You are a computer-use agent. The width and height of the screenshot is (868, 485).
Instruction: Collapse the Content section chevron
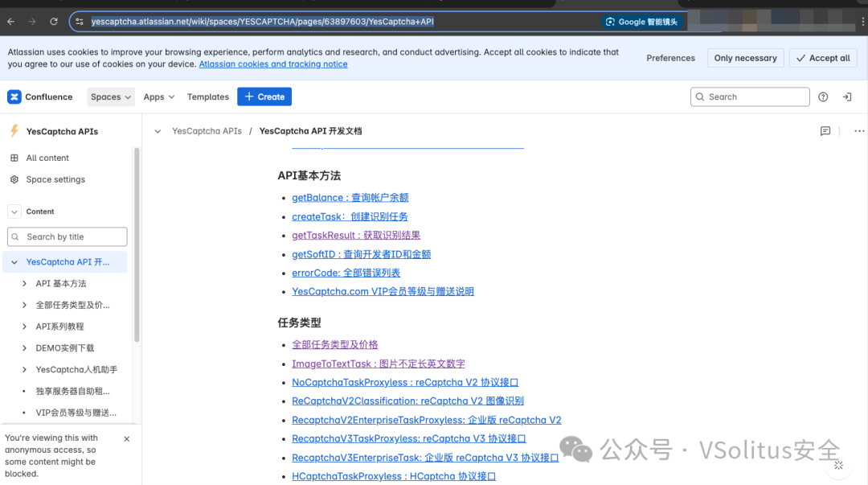click(14, 212)
